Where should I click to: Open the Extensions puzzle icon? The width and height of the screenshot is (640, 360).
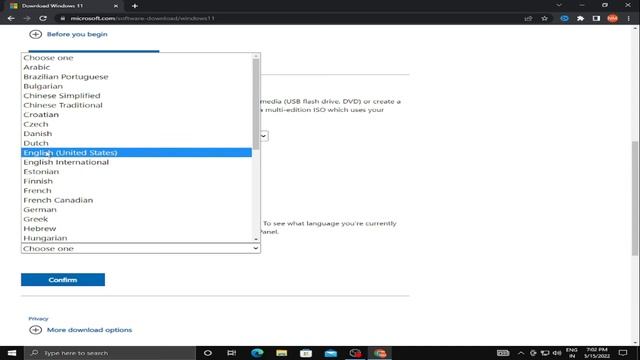(580, 18)
